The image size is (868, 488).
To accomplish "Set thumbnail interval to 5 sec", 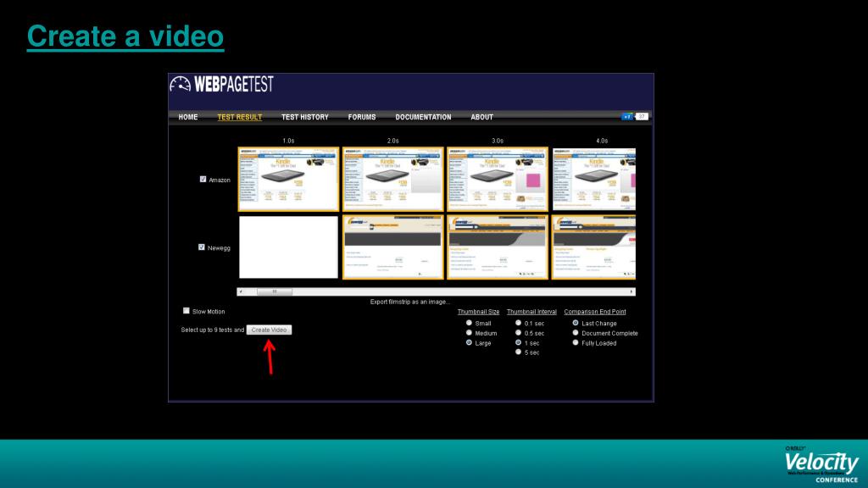I will tap(518, 352).
